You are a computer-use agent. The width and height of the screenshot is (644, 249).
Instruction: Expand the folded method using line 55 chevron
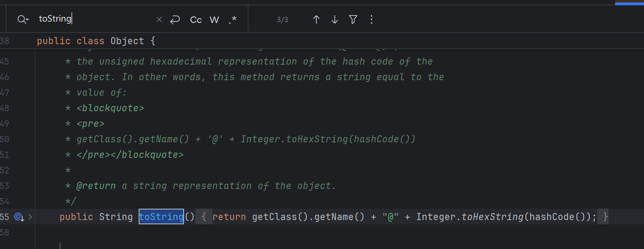click(x=30, y=217)
